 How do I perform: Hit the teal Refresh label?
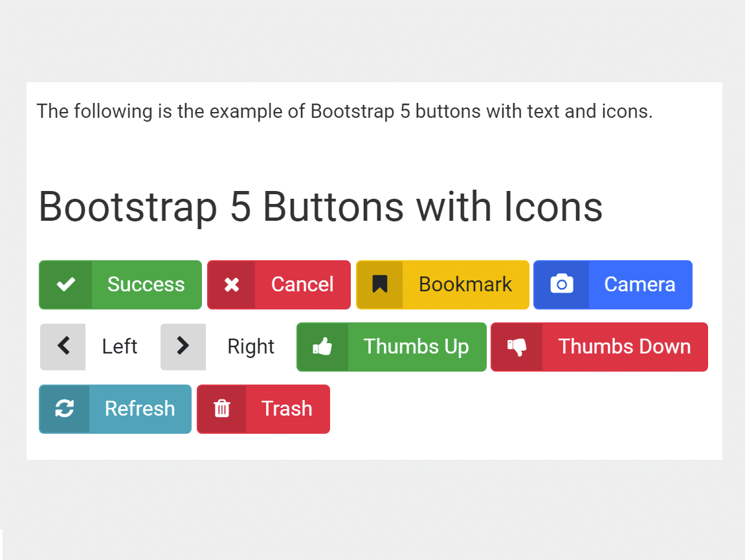pos(140,409)
